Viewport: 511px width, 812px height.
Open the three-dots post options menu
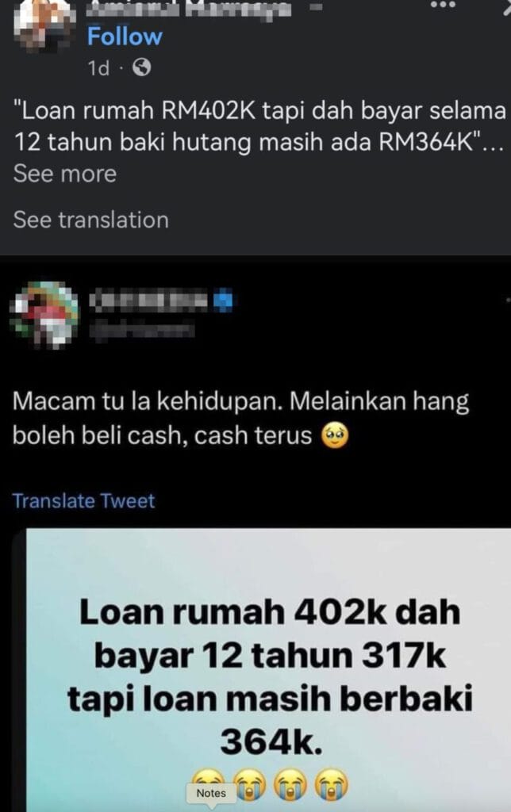coord(443,4)
